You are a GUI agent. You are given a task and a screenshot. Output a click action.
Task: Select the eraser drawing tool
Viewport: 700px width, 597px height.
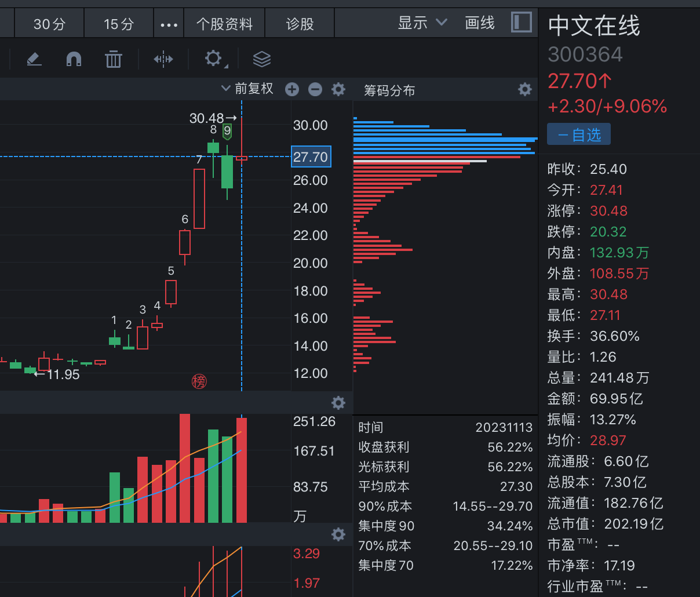click(34, 59)
